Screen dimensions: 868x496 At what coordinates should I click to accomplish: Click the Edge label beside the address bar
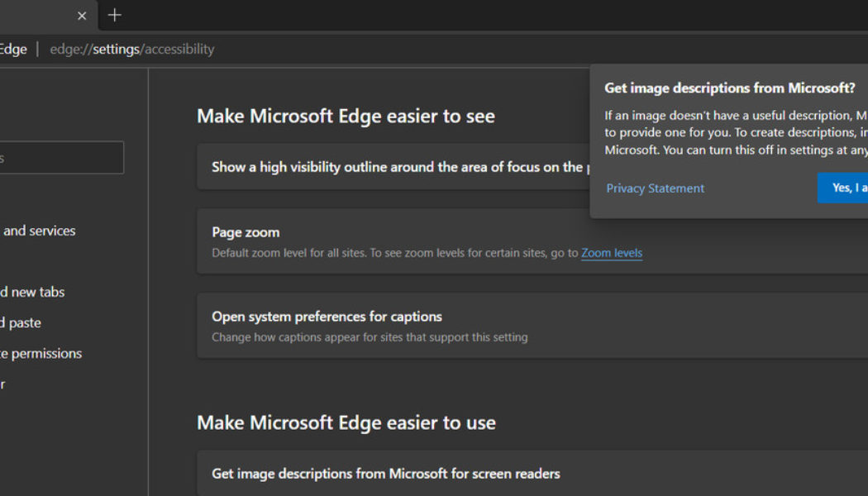12,49
